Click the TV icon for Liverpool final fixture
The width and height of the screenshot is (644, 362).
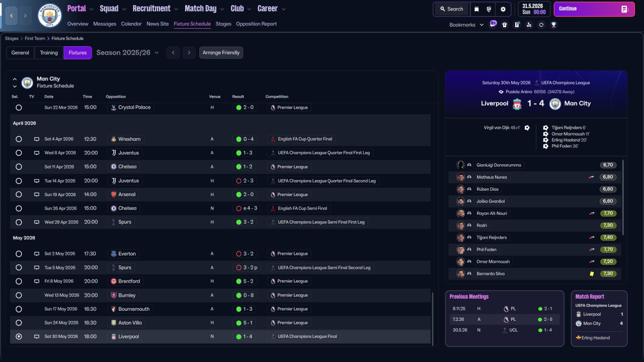click(37, 336)
